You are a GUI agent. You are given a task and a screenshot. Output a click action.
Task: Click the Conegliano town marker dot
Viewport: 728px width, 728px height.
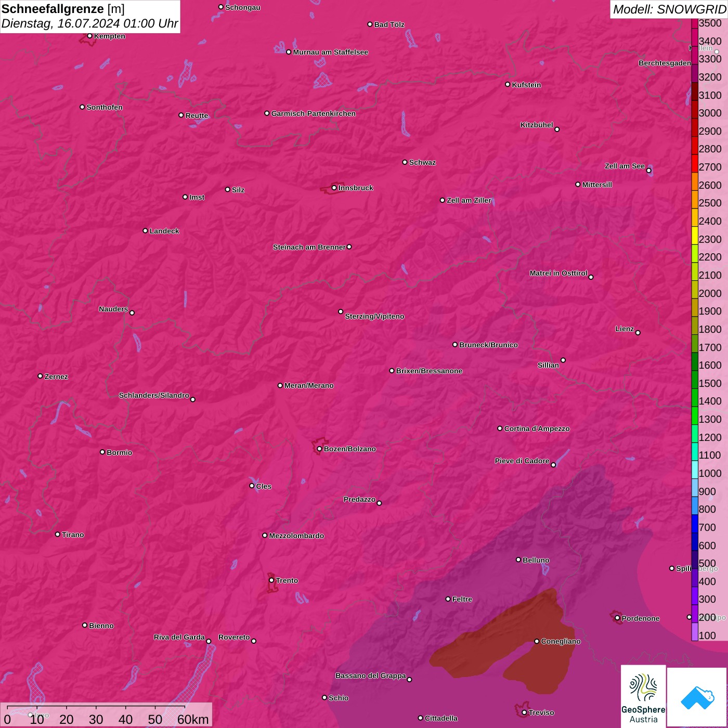click(x=537, y=641)
